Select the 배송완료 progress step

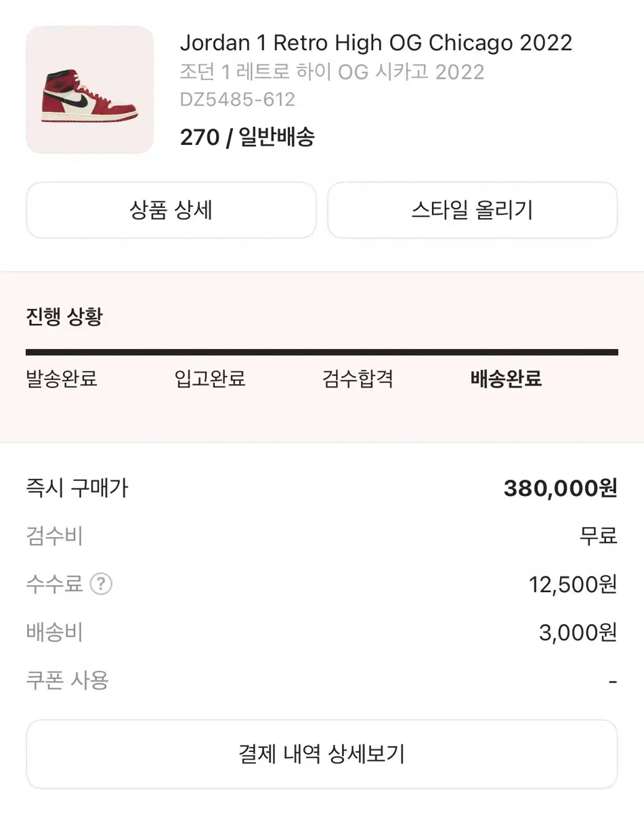coord(506,379)
